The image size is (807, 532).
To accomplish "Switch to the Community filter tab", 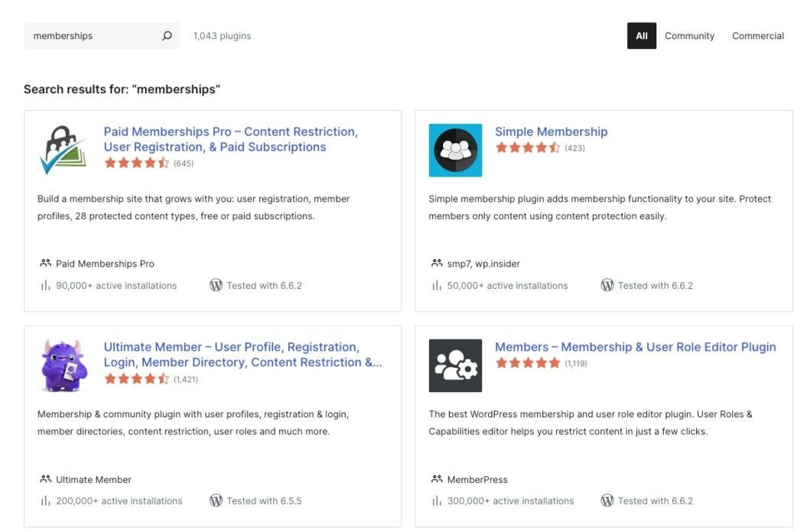I will 689,35.
